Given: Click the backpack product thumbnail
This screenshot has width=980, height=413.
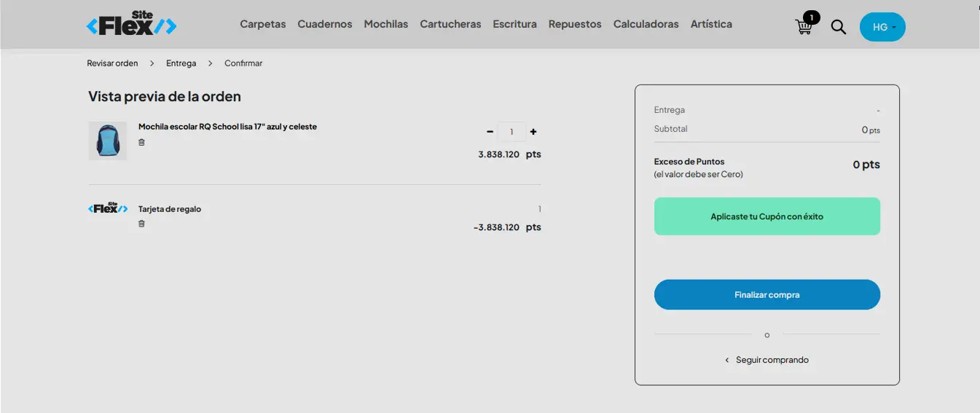Looking at the screenshot, I should (x=108, y=141).
